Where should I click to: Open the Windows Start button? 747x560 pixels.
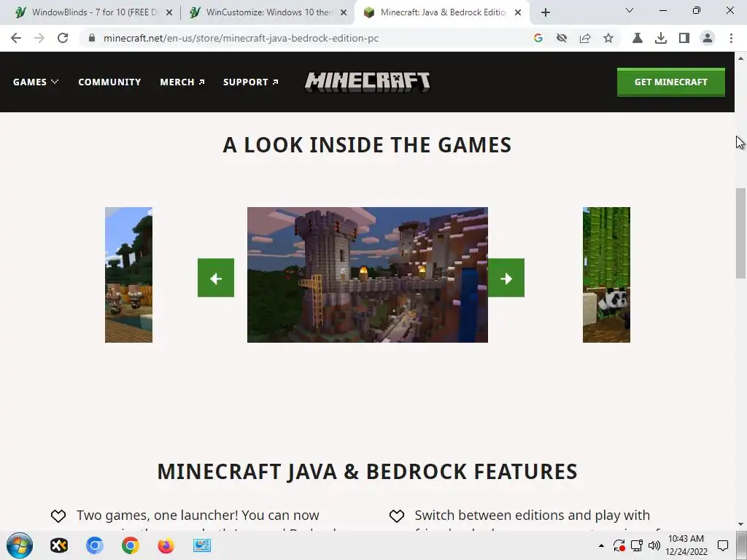tap(20, 545)
